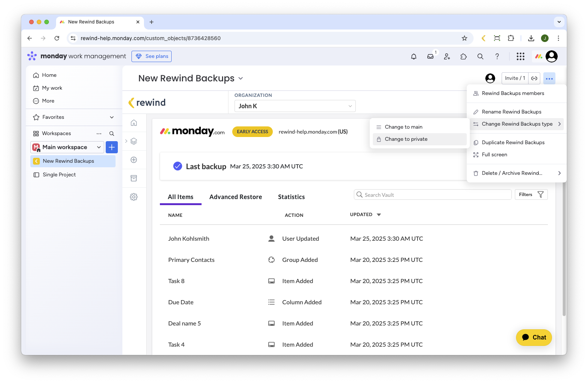Expand the side rail chevron next to layers

(126, 141)
